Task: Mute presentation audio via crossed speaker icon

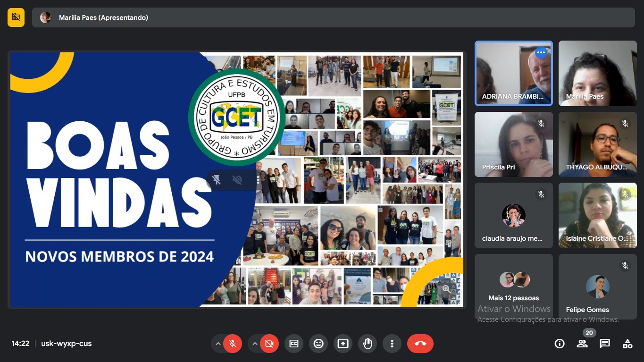Action: click(237, 180)
